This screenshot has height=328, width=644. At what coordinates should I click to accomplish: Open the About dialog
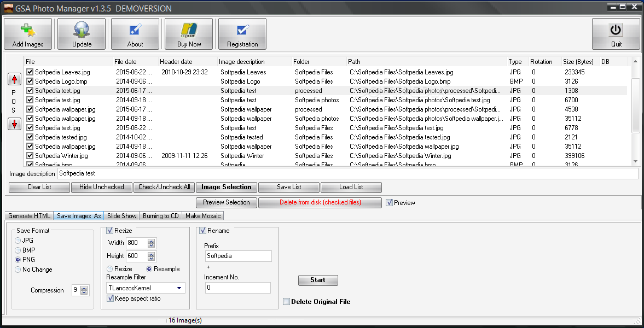point(135,34)
